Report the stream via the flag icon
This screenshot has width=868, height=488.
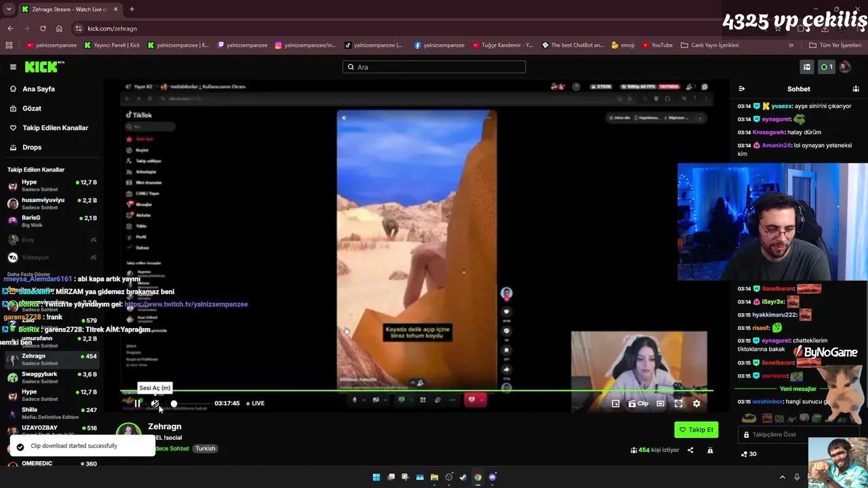tap(710, 450)
